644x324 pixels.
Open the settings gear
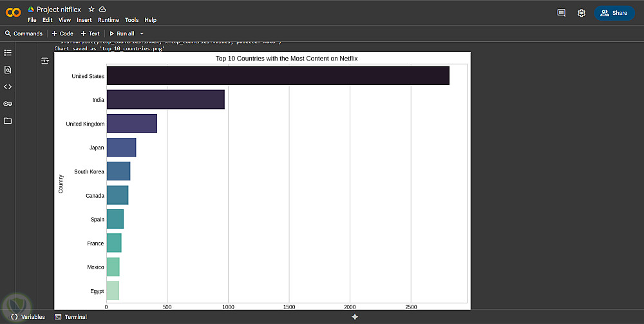point(581,13)
